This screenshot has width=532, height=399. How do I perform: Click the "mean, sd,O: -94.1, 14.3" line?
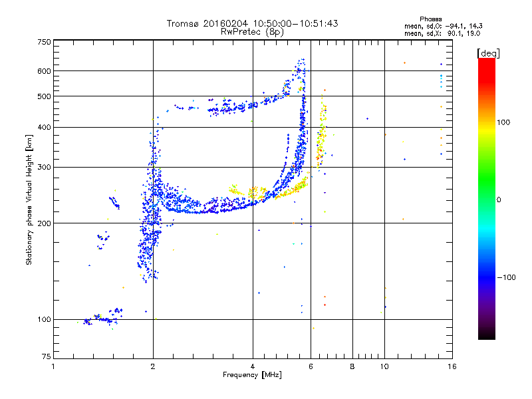443,26
